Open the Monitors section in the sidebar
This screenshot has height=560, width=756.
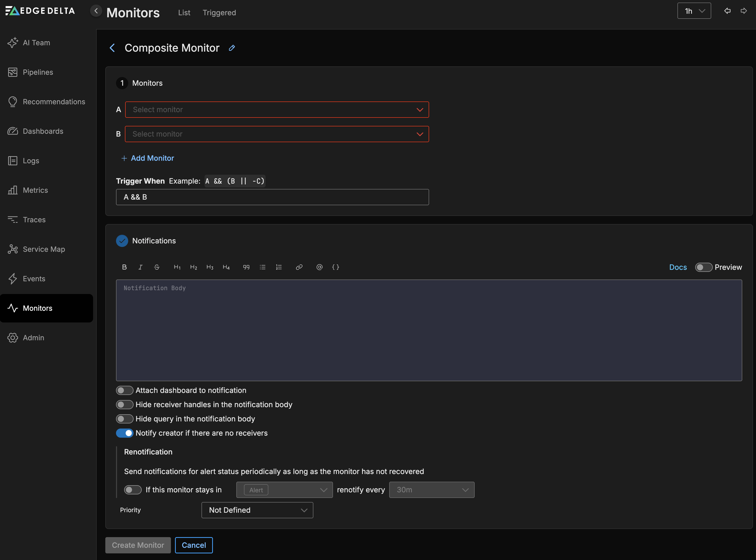(37, 308)
